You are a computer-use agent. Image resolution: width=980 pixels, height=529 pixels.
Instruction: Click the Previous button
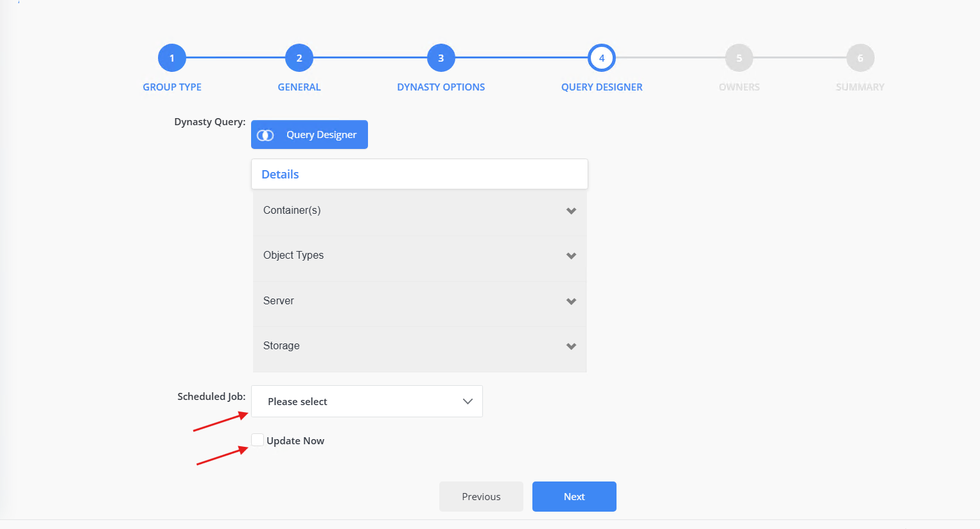tap(481, 496)
